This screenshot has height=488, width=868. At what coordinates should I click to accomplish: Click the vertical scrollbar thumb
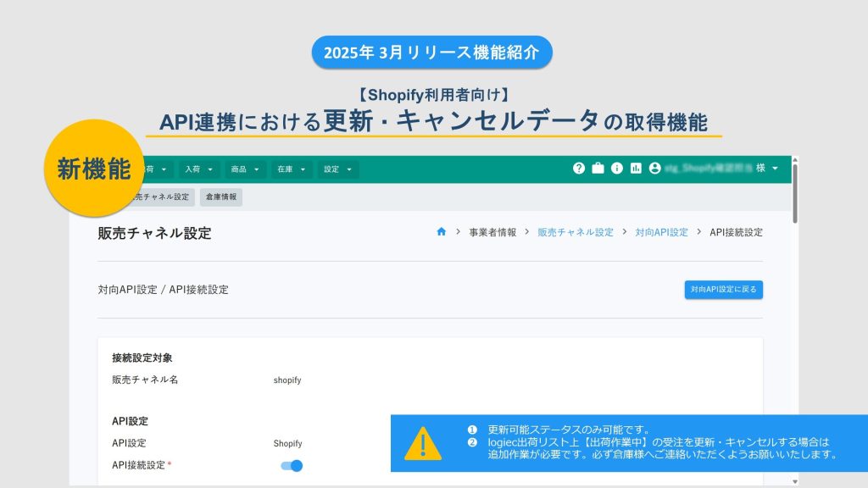click(795, 194)
